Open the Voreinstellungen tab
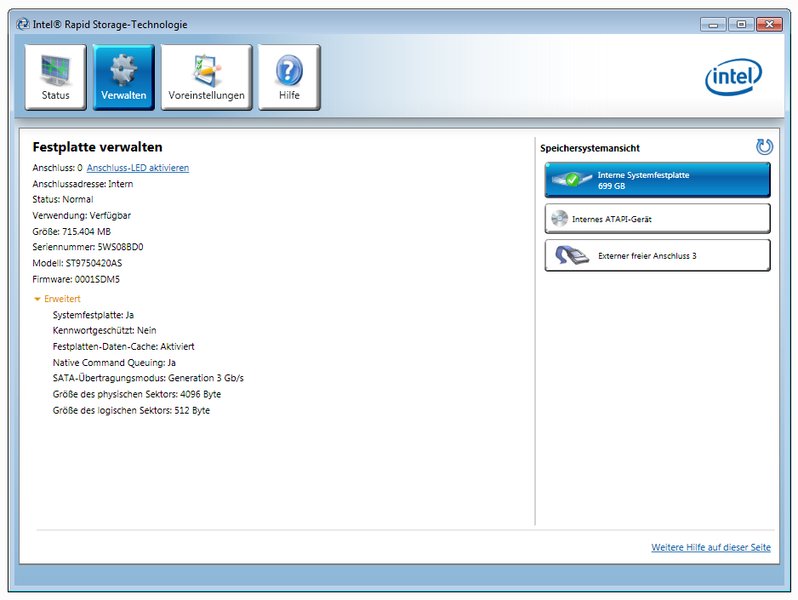798x600 pixels. [x=207, y=77]
